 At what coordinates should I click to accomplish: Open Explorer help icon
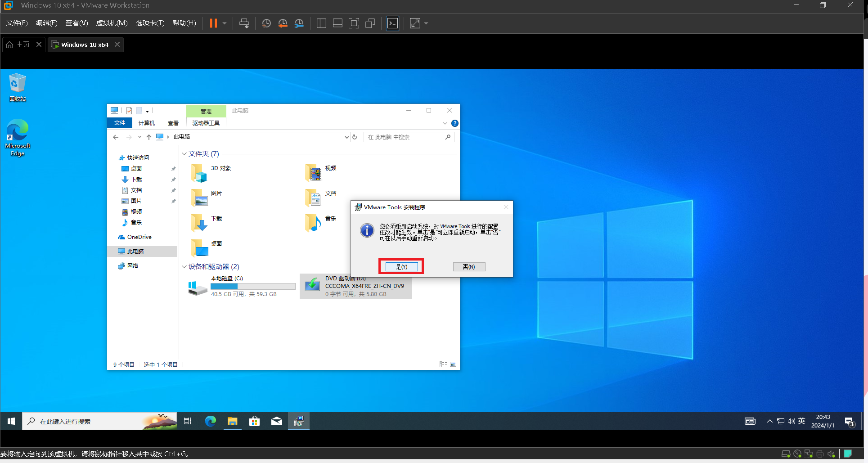[455, 123]
